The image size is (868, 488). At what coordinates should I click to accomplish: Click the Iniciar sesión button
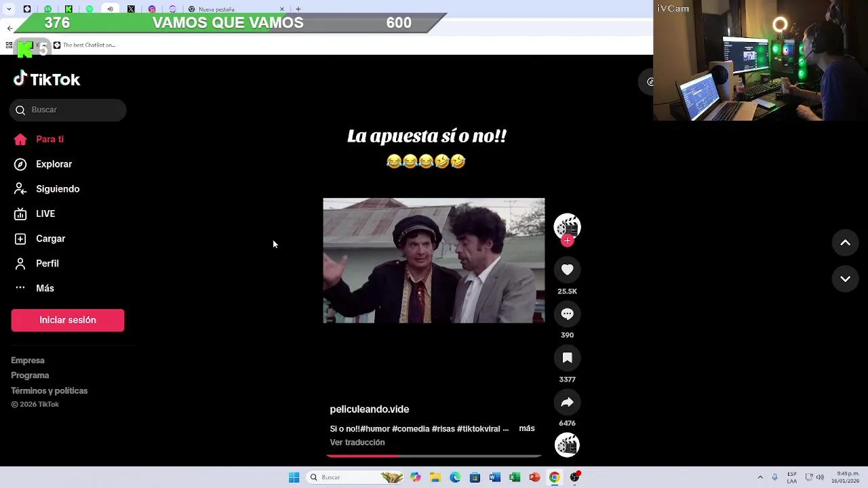68,320
